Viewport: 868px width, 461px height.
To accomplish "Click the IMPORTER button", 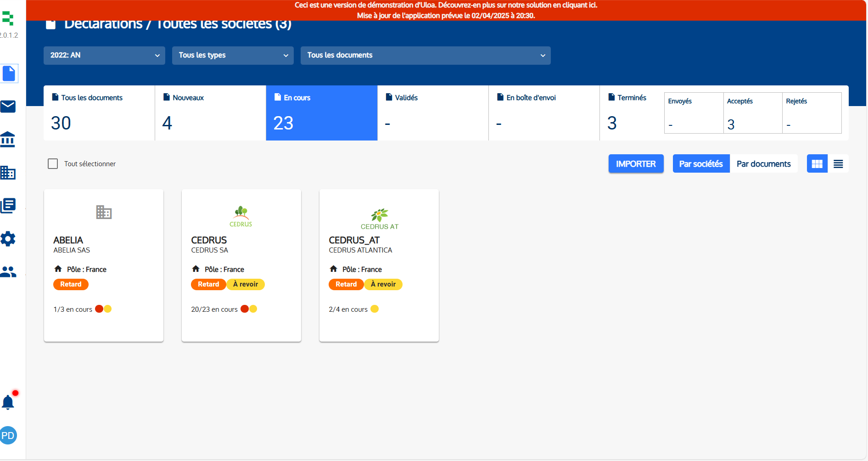I will tap(636, 164).
